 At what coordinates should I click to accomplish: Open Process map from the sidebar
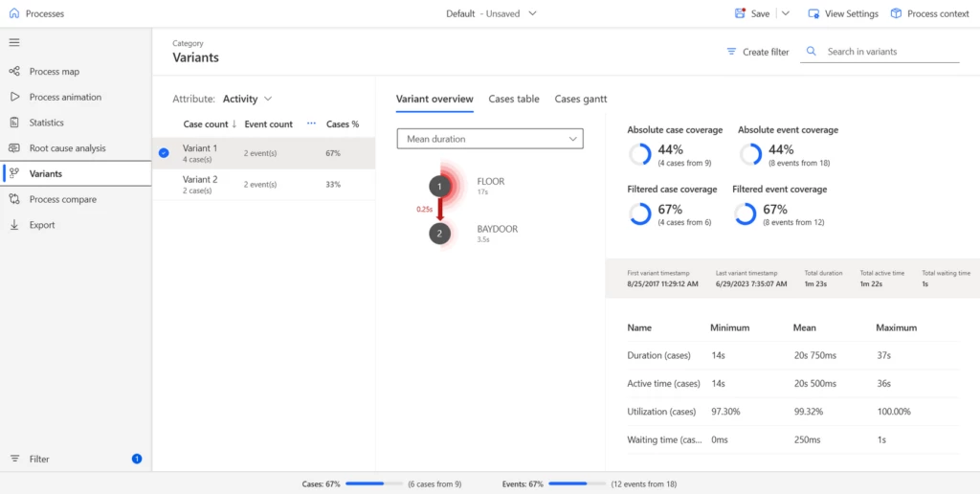coord(54,72)
